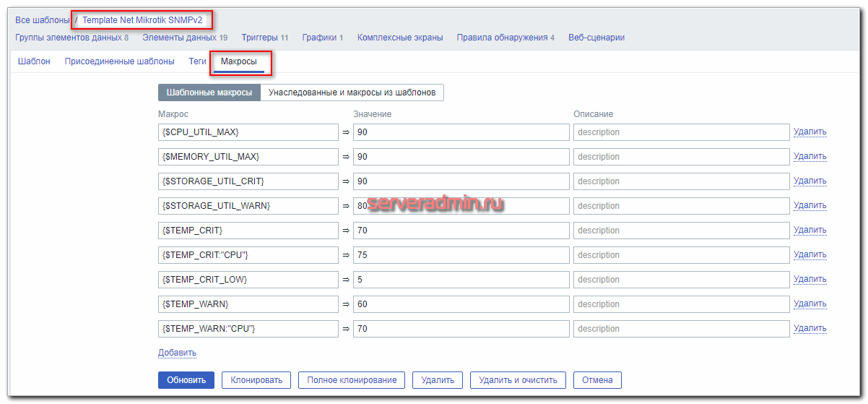Click description field for {$MEMORY_UTIL_MAX}
The image size is (868, 404).
click(x=681, y=157)
